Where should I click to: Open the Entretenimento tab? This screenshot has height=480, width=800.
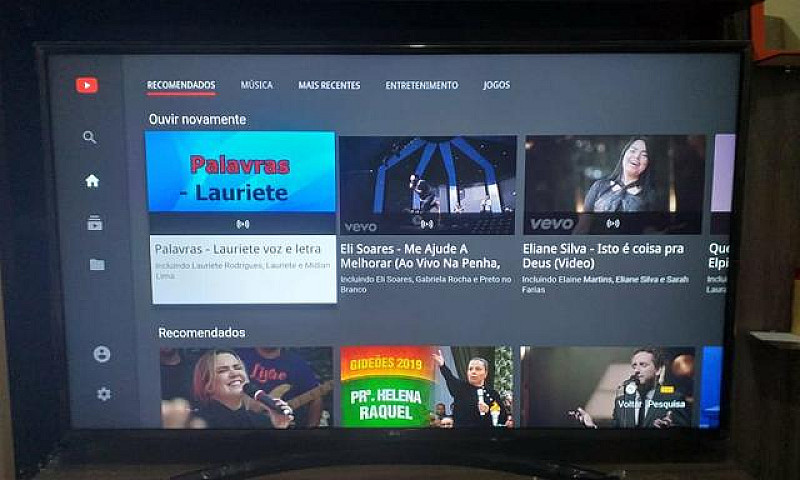[421, 85]
